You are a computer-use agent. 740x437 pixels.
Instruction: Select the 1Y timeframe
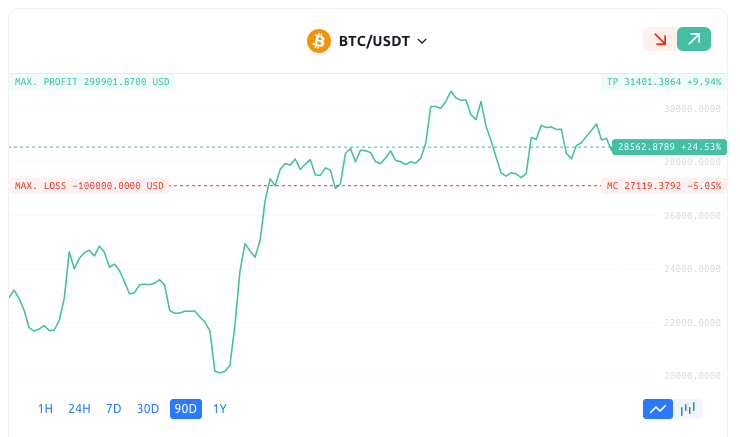pyautogui.click(x=220, y=409)
